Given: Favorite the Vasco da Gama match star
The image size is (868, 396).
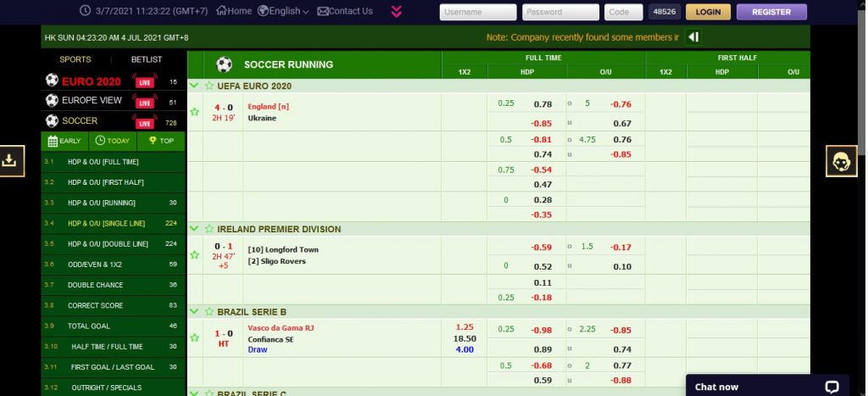Looking at the screenshot, I should 194,337.
